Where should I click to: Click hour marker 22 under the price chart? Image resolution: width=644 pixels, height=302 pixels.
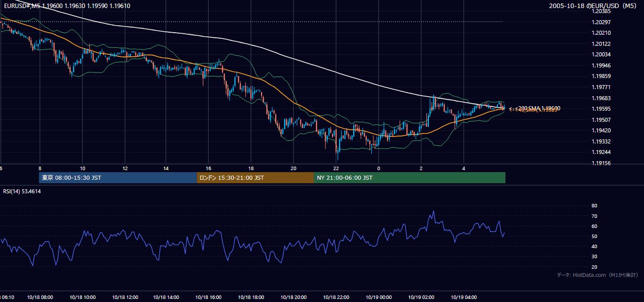(336, 169)
